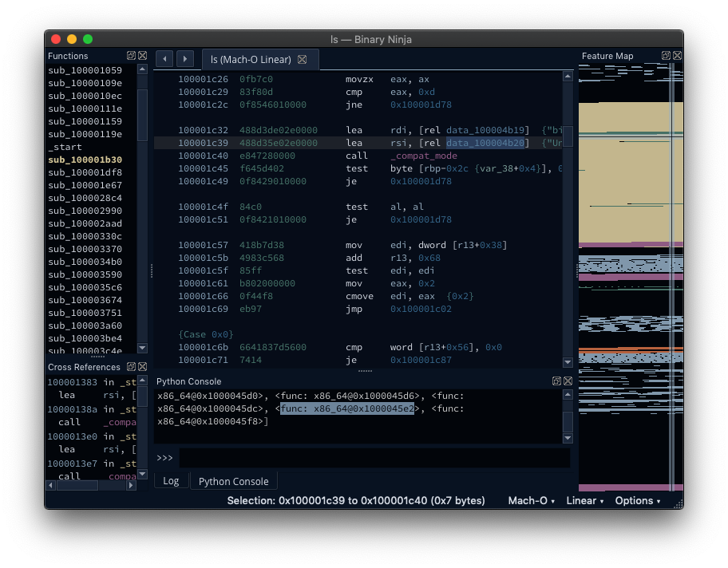
Task: Focus the Python console input field
Action: point(374,458)
